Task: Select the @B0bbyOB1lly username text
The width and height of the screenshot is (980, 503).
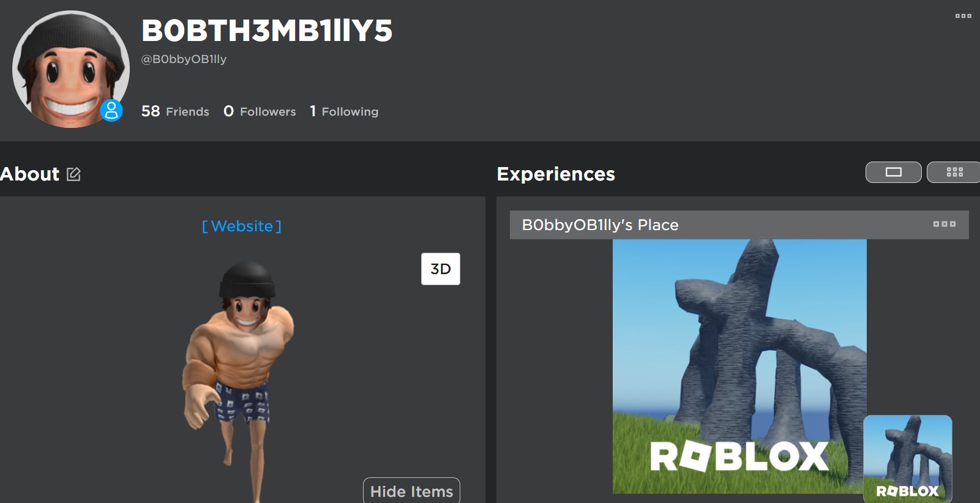Action: 184,59
